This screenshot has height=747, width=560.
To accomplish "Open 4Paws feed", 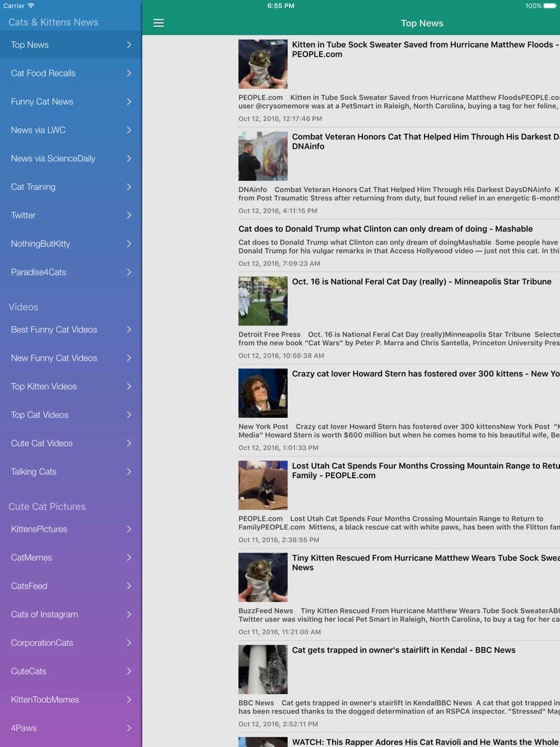I will 71,728.
